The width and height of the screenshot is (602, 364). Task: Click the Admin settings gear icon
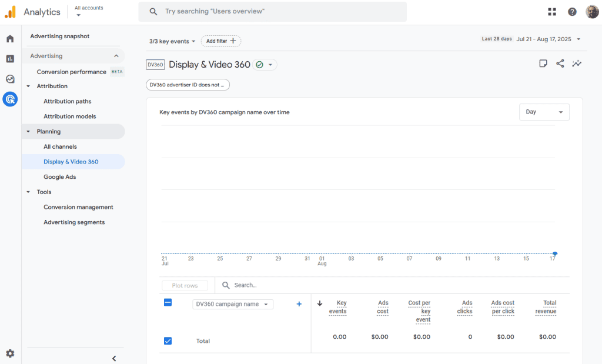(10, 353)
